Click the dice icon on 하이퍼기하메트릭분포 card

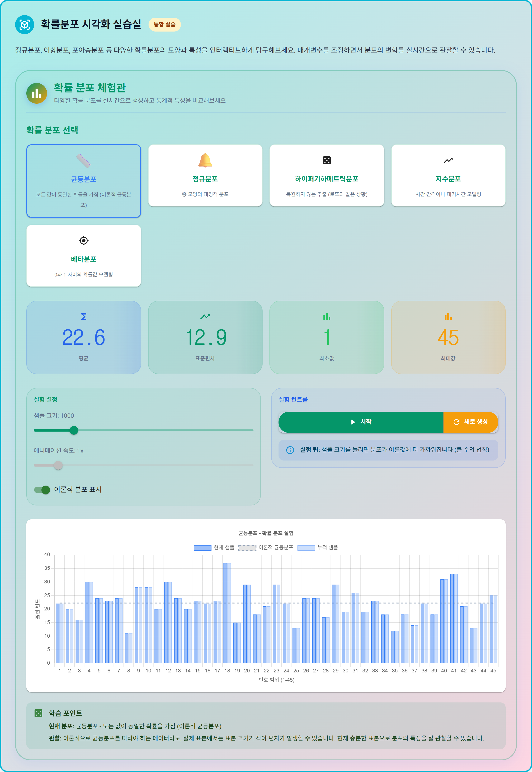[x=327, y=160]
